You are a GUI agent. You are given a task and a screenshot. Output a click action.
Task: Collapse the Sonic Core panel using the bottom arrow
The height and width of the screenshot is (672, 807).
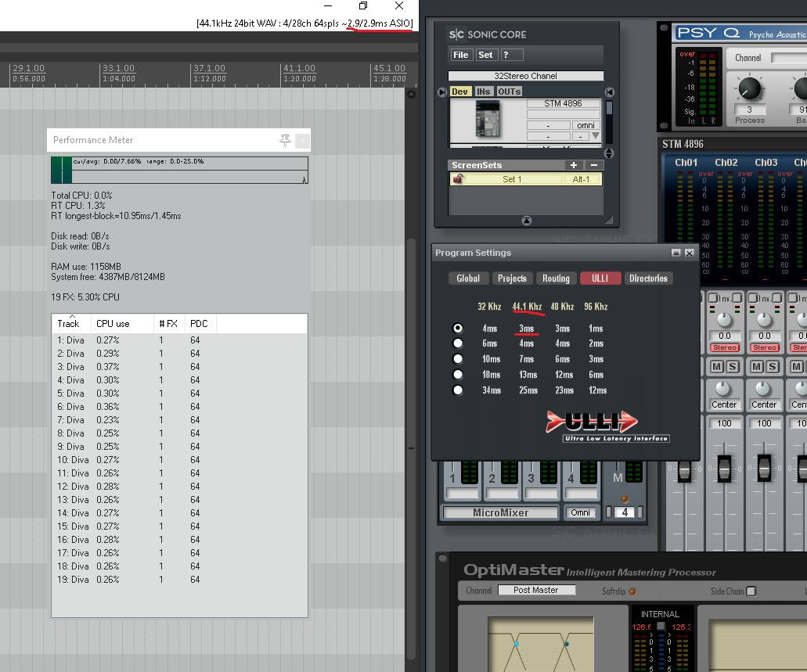click(x=527, y=221)
